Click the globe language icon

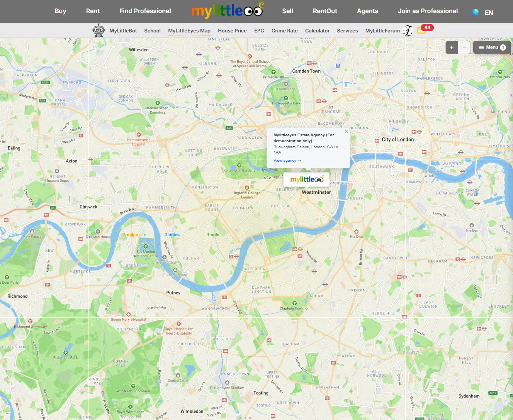476,12
